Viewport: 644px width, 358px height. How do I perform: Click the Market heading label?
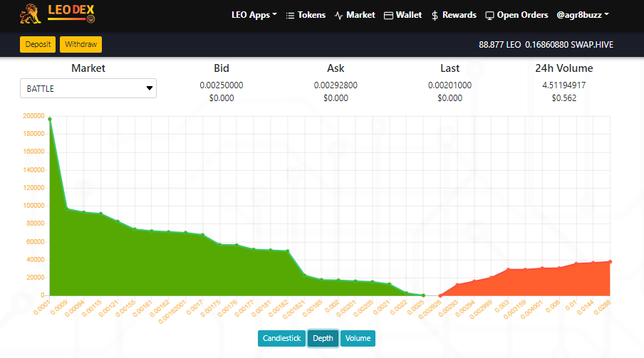[x=88, y=68]
